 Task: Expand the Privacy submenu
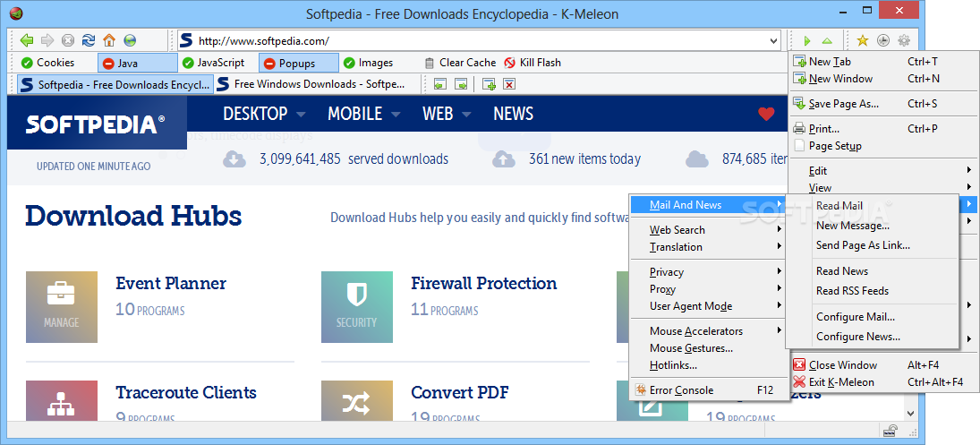(709, 272)
